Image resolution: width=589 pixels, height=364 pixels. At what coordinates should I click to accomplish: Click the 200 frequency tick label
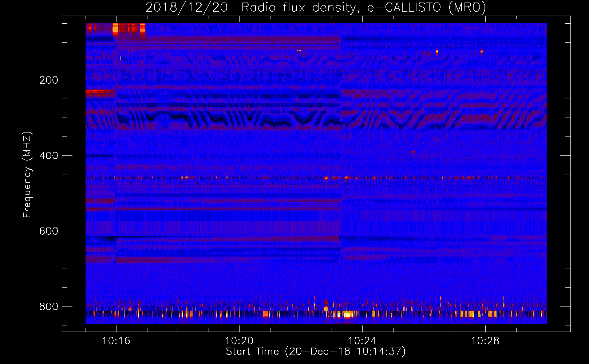(x=49, y=80)
